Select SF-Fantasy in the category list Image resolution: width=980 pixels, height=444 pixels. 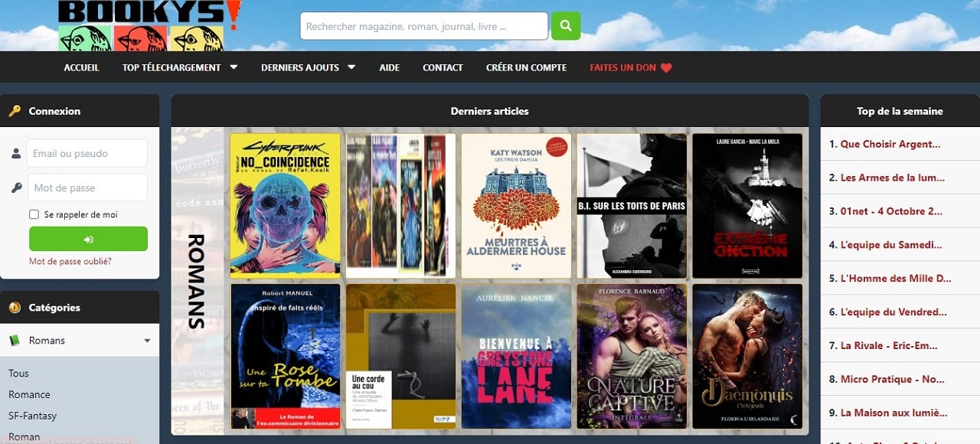32,416
